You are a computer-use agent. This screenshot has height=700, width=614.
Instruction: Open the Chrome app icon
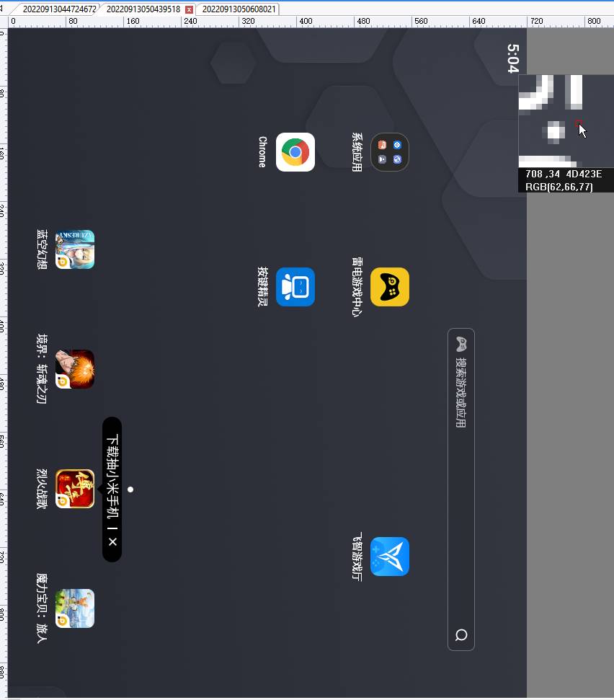(x=295, y=152)
